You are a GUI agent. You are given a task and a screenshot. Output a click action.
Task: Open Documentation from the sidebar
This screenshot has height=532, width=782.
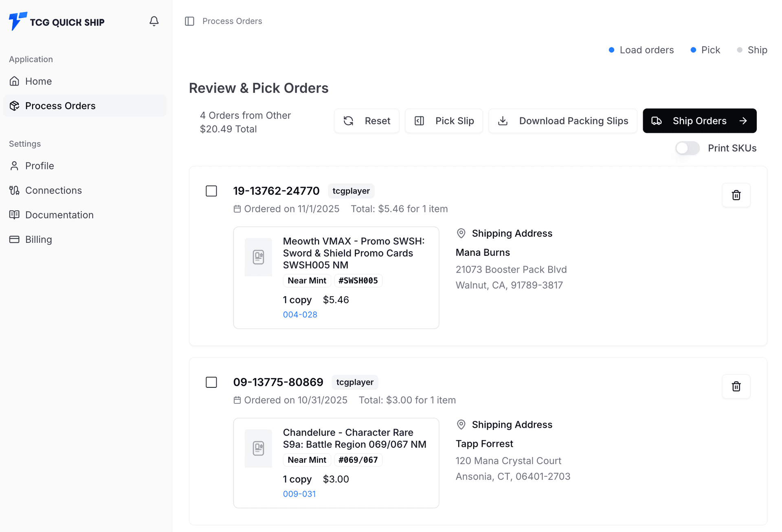click(59, 215)
